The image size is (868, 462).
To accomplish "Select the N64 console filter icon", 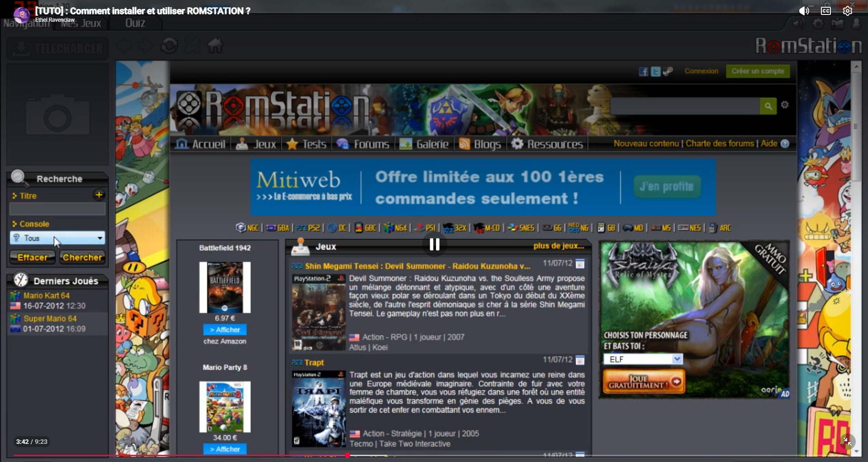I will click(395, 228).
